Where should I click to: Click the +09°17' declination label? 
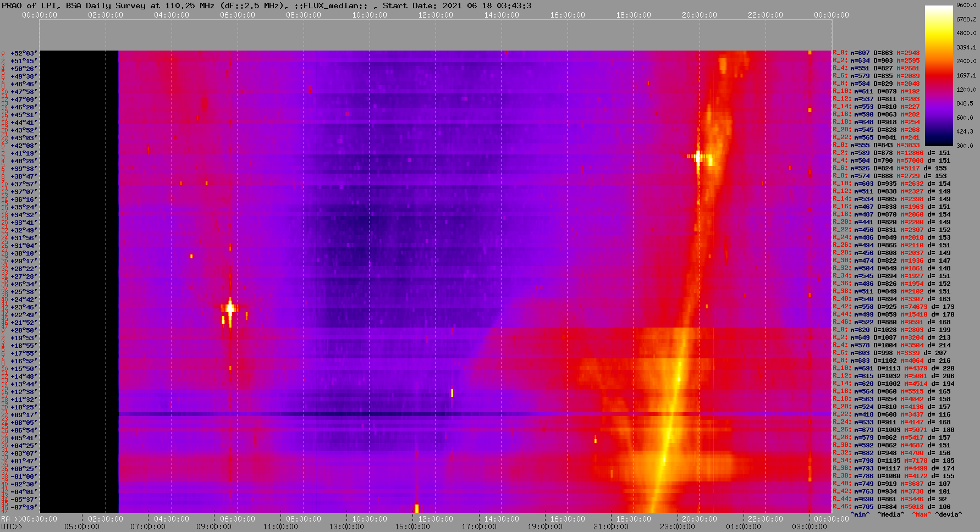pos(24,415)
